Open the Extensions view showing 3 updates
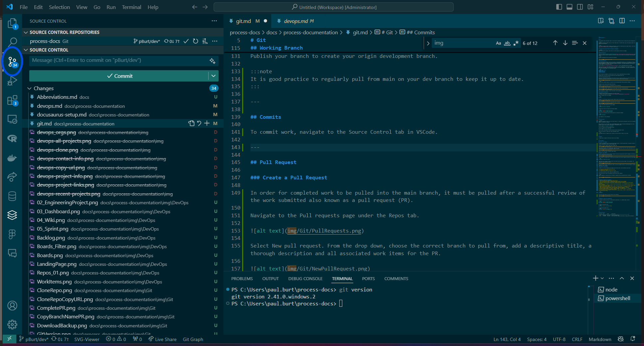 click(x=12, y=100)
